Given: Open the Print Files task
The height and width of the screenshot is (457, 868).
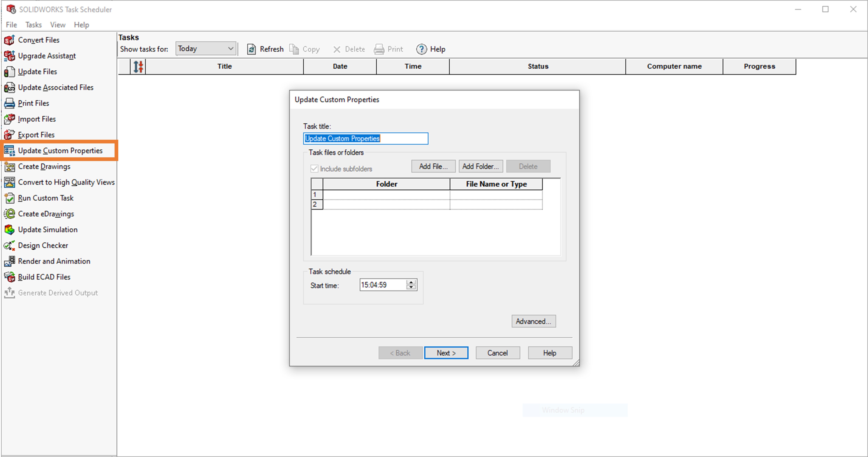Looking at the screenshot, I should point(33,103).
